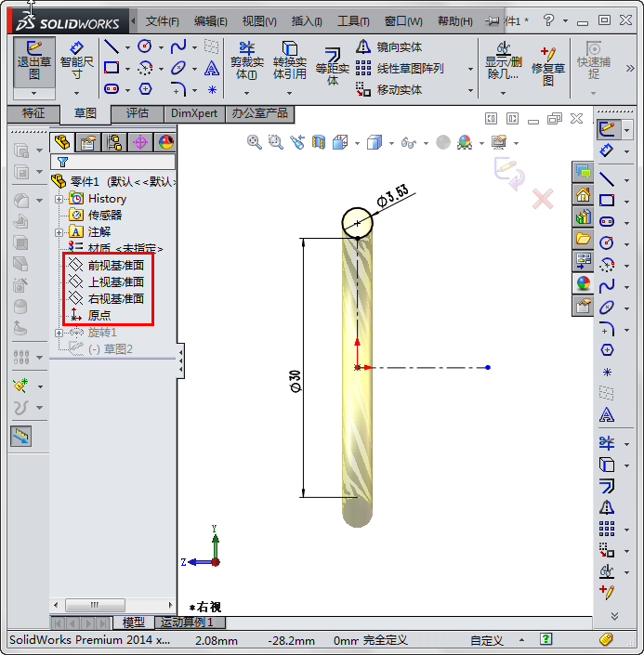Click the Appearances color wheel tab icon
This screenshot has height=655, width=644.
point(166,142)
